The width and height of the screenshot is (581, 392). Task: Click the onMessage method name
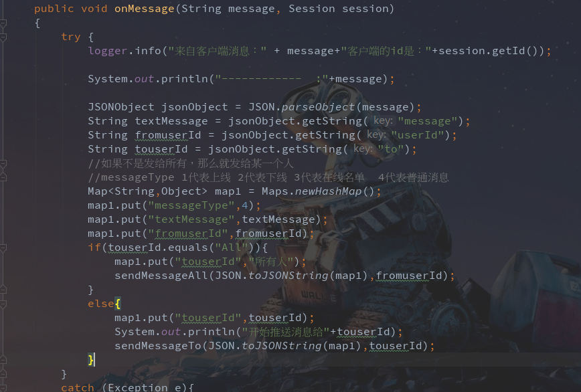144,9
